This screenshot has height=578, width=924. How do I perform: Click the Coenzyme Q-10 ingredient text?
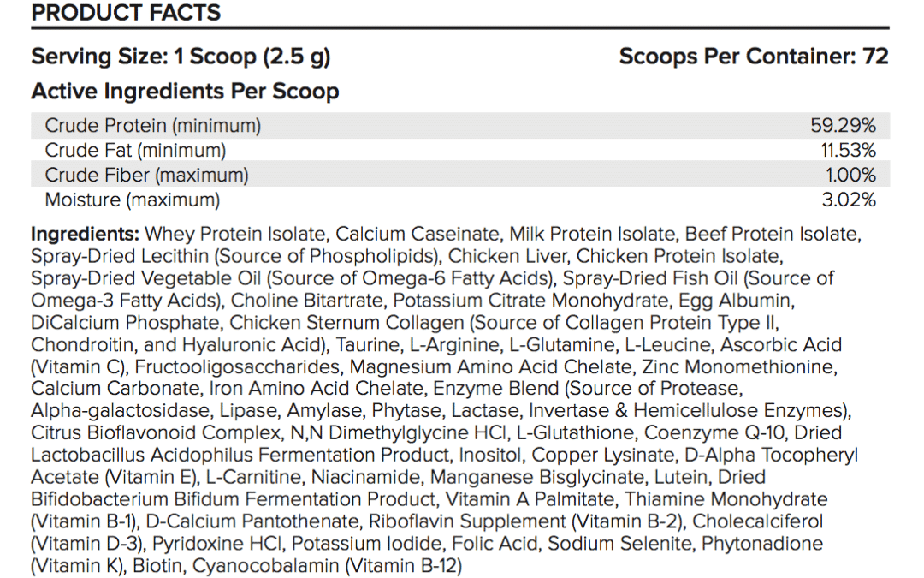pyautogui.click(x=714, y=433)
